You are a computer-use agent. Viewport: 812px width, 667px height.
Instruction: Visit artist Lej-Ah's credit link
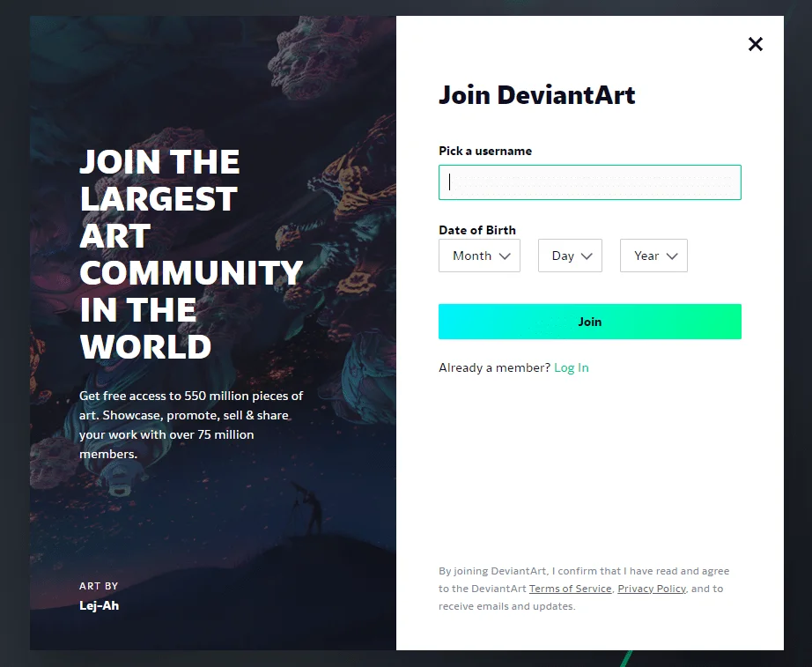pyautogui.click(x=99, y=605)
